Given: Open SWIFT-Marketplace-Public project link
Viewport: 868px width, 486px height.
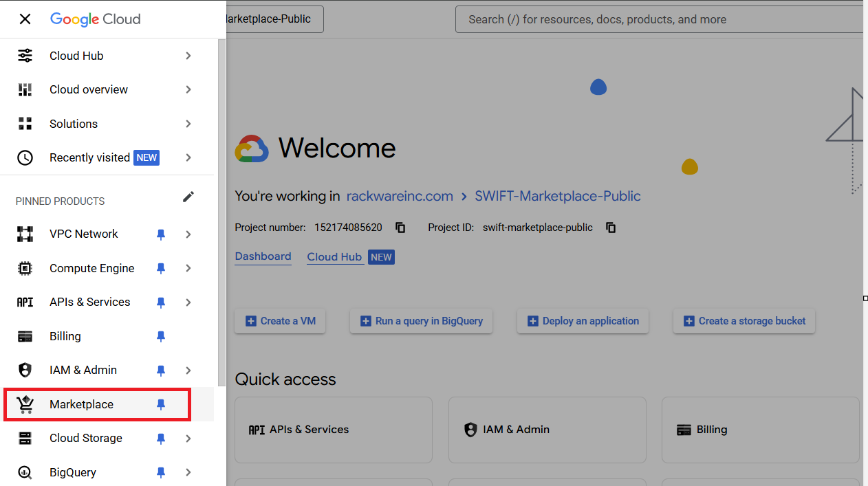Looking at the screenshot, I should (558, 196).
